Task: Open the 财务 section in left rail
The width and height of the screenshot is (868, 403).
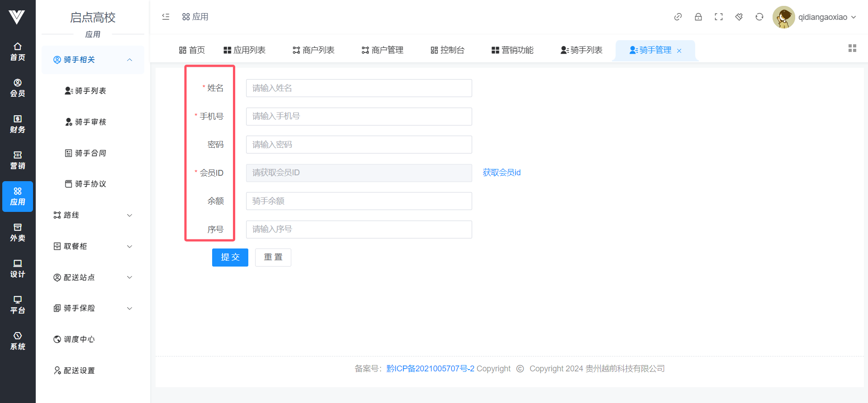Action: click(18, 124)
